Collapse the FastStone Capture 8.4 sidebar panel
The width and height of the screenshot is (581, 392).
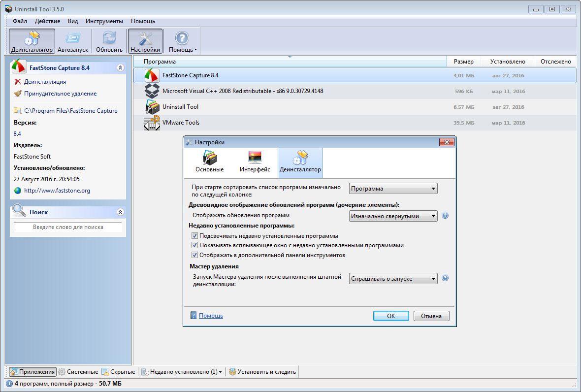pyautogui.click(x=120, y=67)
